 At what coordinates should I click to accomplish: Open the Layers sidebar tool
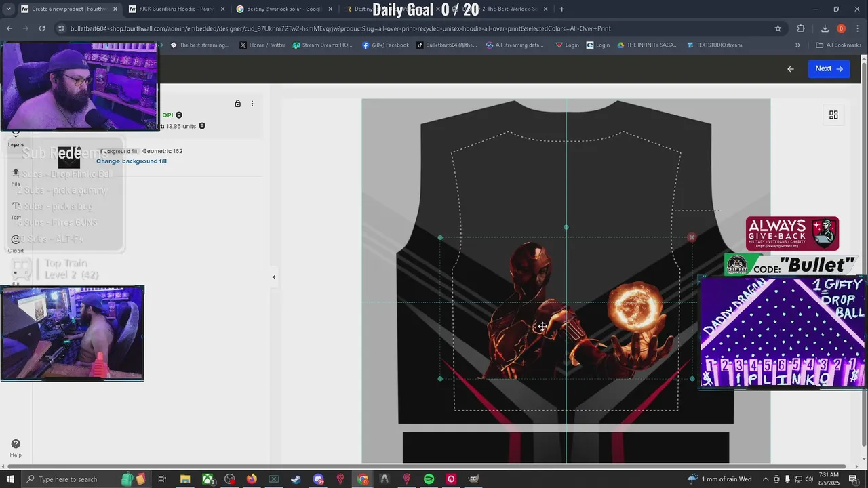(x=16, y=138)
